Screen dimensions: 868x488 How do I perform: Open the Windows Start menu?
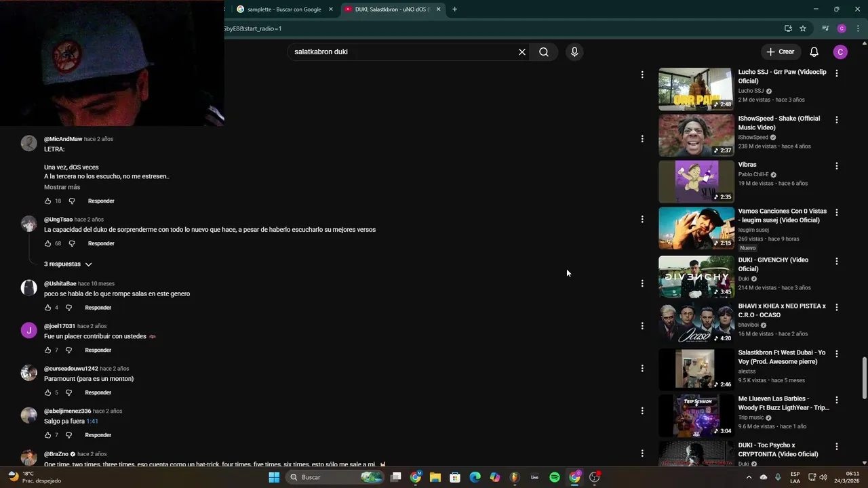(x=274, y=477)
